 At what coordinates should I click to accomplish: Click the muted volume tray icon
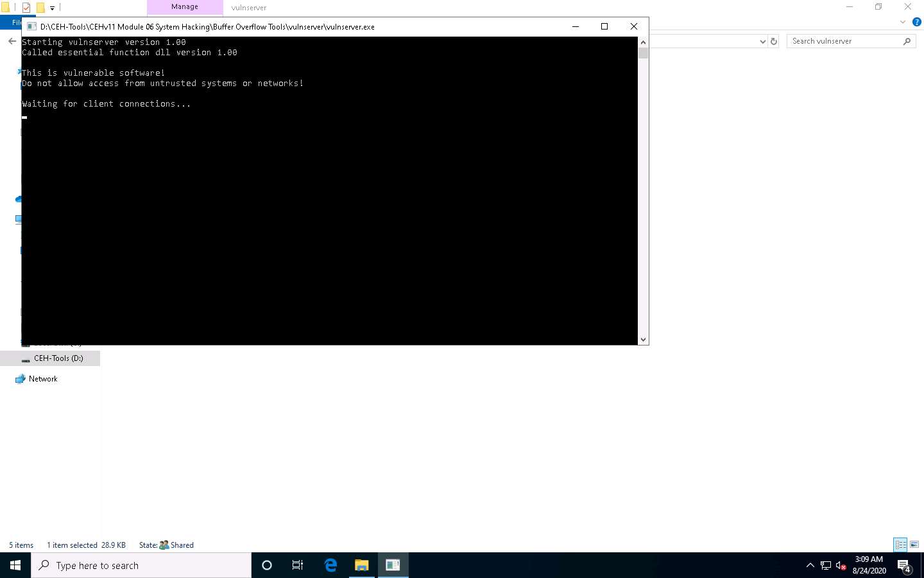tap(841, 566)
